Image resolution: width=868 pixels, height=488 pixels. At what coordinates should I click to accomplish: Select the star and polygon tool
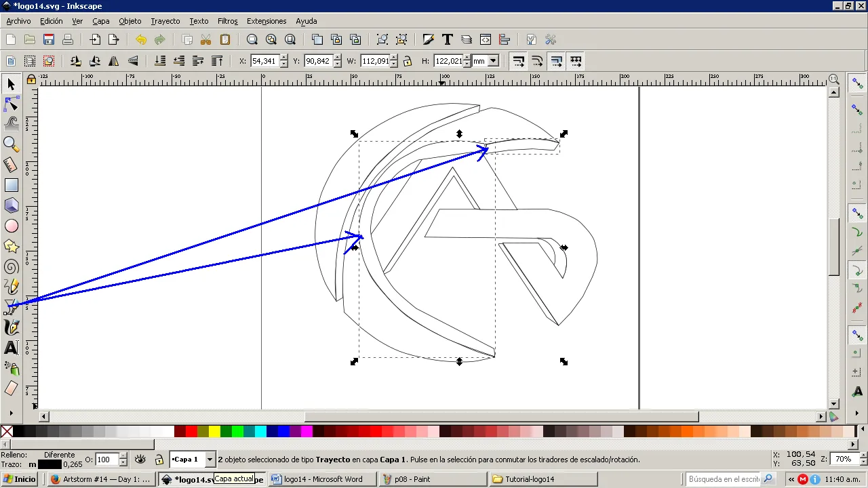(12, 246)
